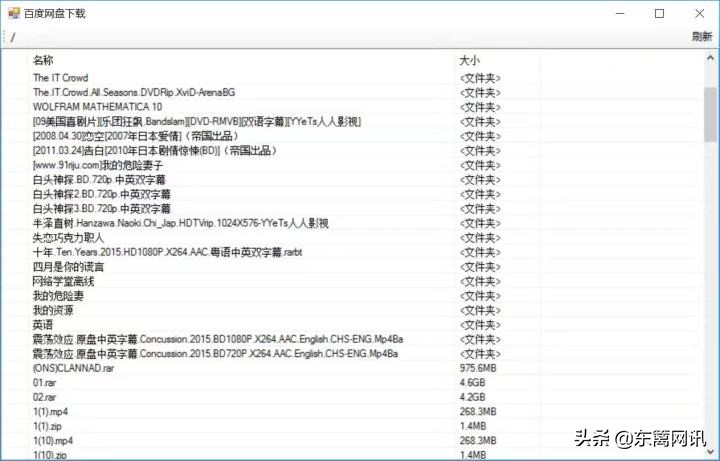Select the 1(10).mp4 file

[x=53, y=441]
